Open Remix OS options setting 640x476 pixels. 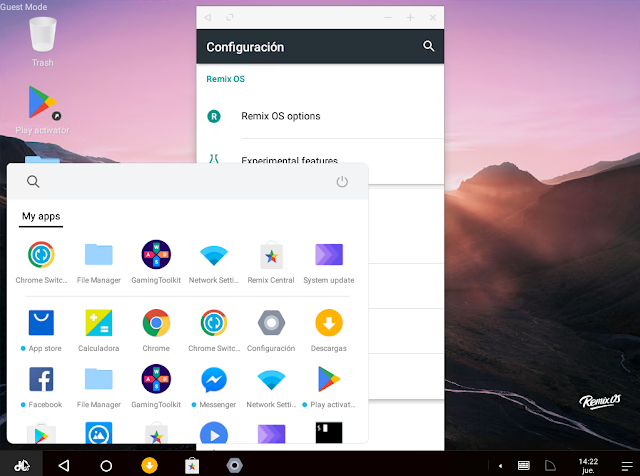coord(320,116)
